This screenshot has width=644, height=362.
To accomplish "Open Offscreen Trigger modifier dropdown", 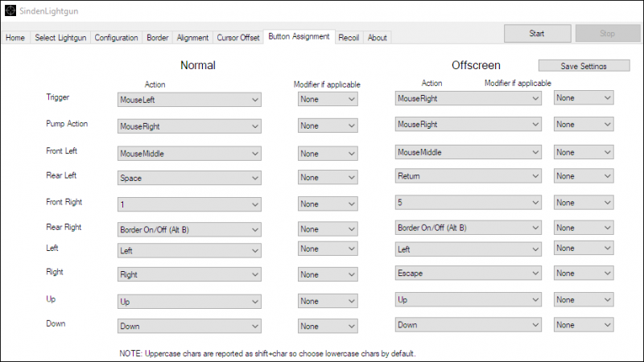I will (x=584, y=97).
